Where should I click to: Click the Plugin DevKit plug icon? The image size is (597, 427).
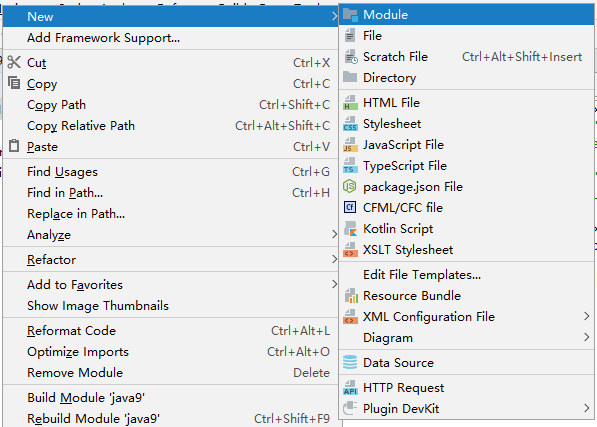350,408
